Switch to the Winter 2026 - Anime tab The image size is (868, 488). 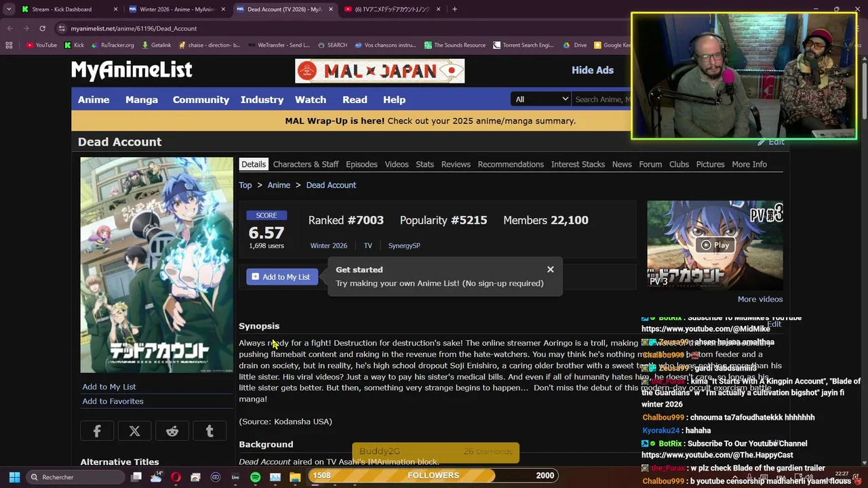[x=176, y=9]
